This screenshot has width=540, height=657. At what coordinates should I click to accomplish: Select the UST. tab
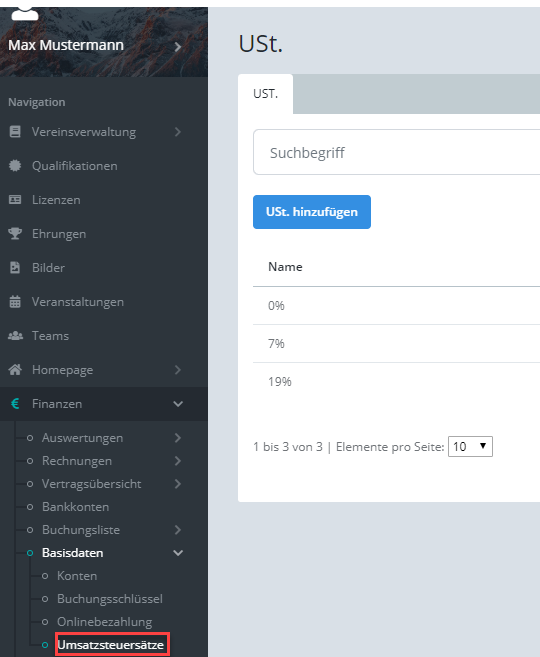[265, 94]
